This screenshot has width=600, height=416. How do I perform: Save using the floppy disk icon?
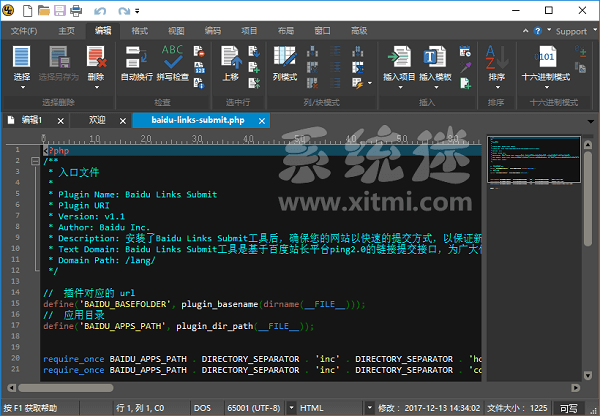click(60, 10)
